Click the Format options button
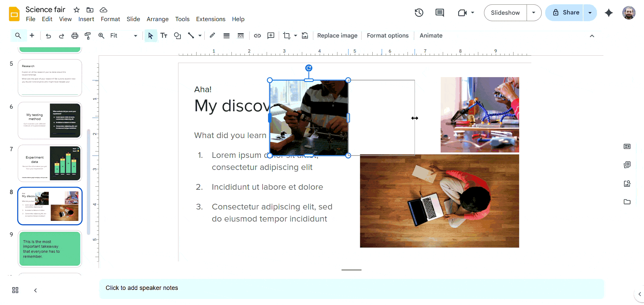 click(387, 36)
